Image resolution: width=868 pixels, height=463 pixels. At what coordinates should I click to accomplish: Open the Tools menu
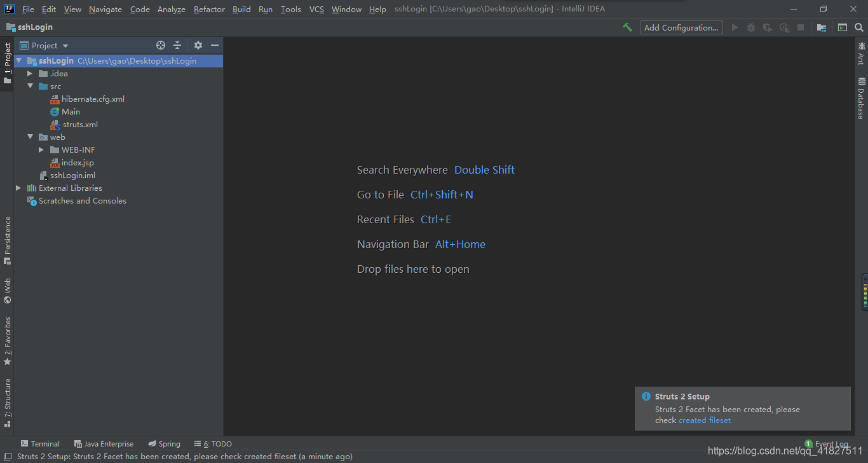(x=290, y=9)
